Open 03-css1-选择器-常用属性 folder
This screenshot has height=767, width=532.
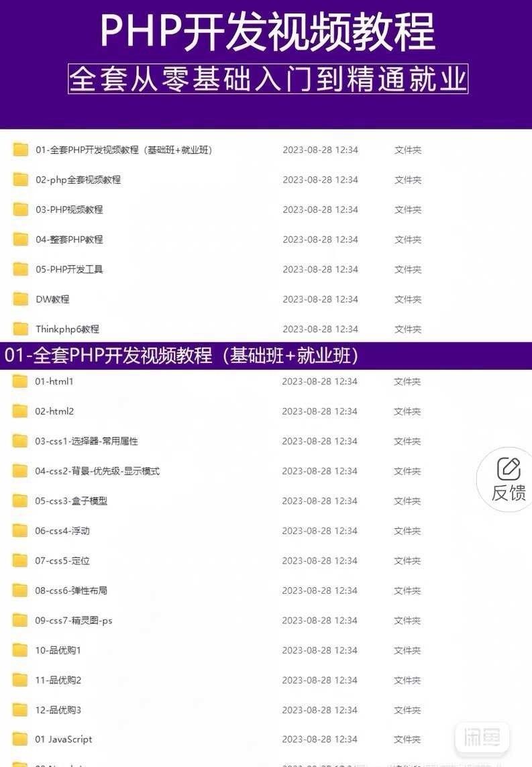87,442
